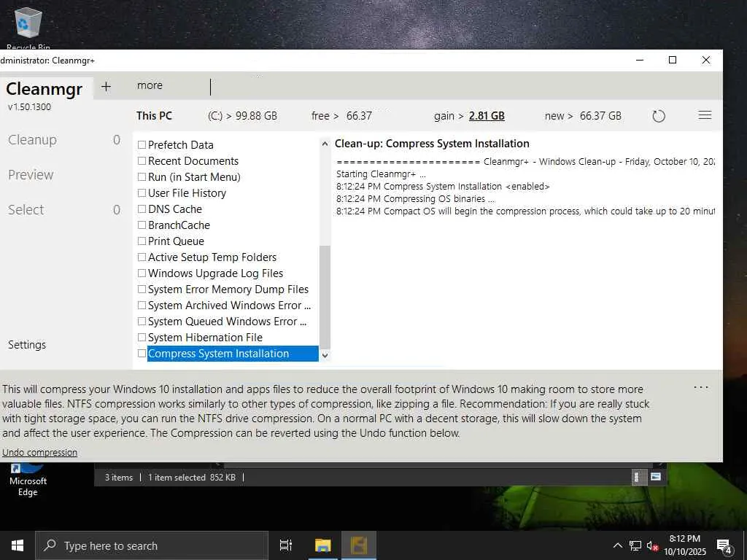Image resolution: width=747 pixels, height=560 pixels.
Task: Select Cleanup in the left sidebar
Action: pyautogui.click(x=32, y=139)
